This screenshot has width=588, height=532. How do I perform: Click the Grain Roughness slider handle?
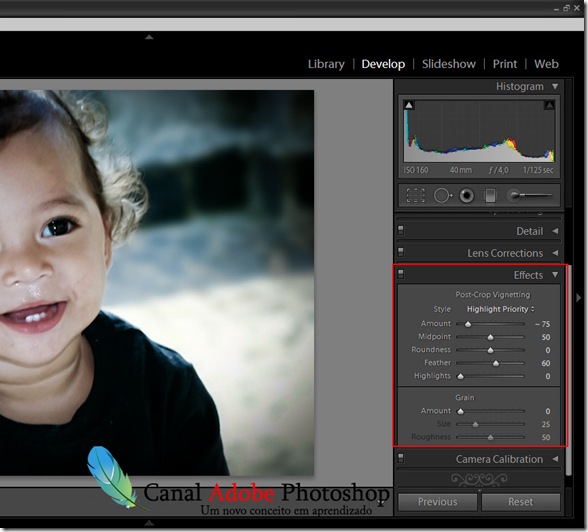(490, 437)
